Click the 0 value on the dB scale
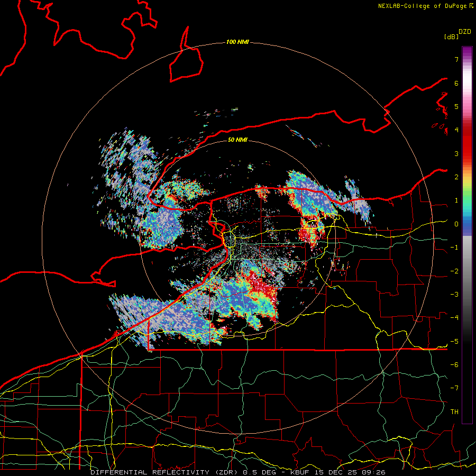Screen dimensions: 476x476 click(x=456, y=224)
